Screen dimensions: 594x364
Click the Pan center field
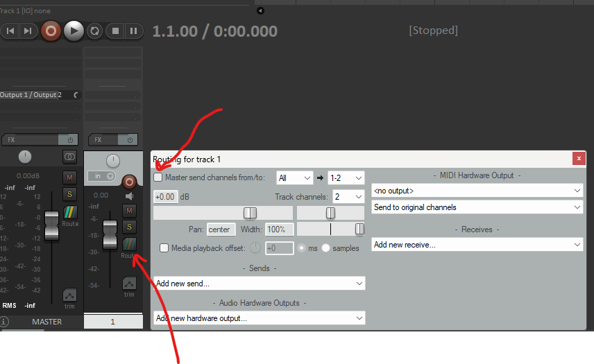pyautogui.click(x=221, y=229)
